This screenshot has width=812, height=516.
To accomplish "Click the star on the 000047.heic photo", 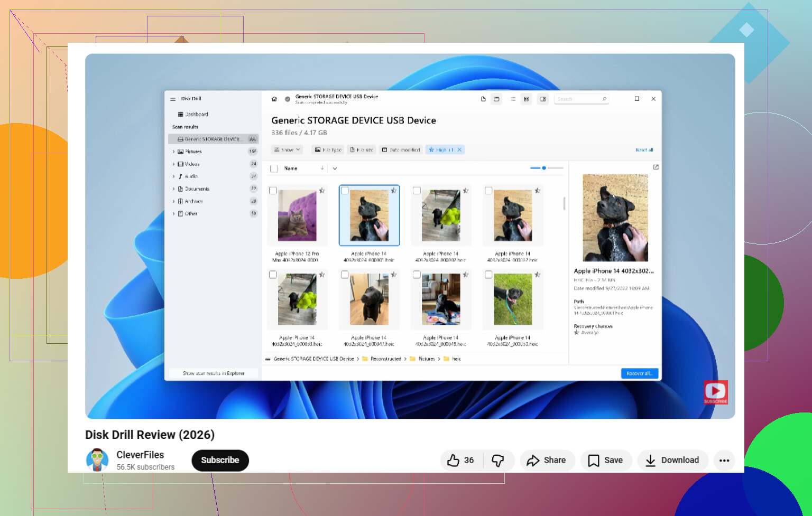I will click(x=394, y=275).
